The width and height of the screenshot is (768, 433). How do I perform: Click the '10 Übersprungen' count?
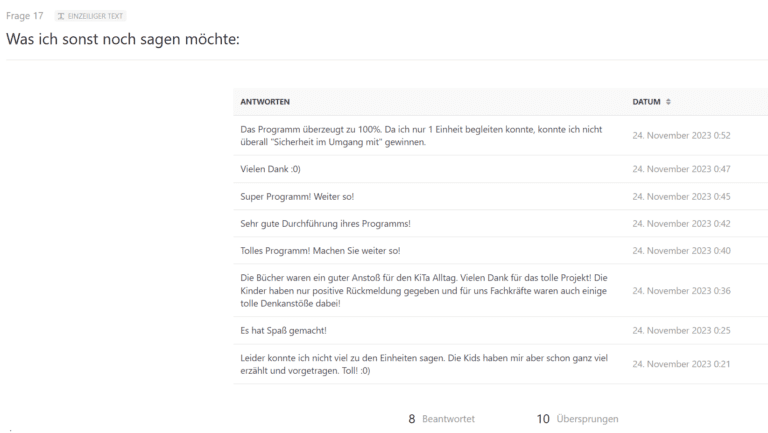point(577,419)
